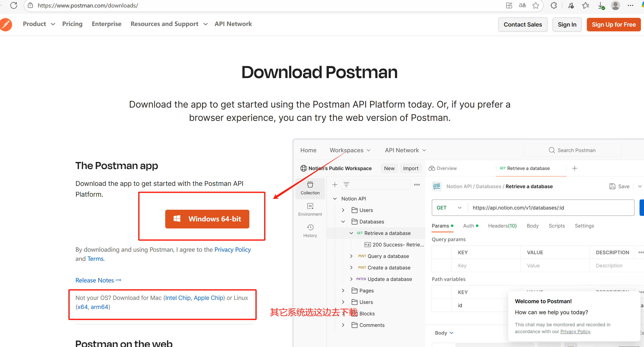The image size is (644, 347).
Task: Click the browser refresh icon
Action: click(14, 5)
